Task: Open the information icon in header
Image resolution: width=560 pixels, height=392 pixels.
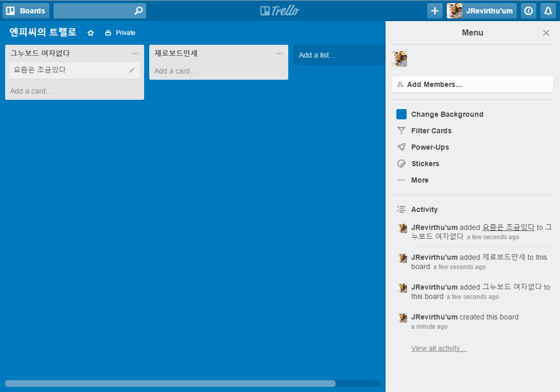Action: click(x=529, y=11)
